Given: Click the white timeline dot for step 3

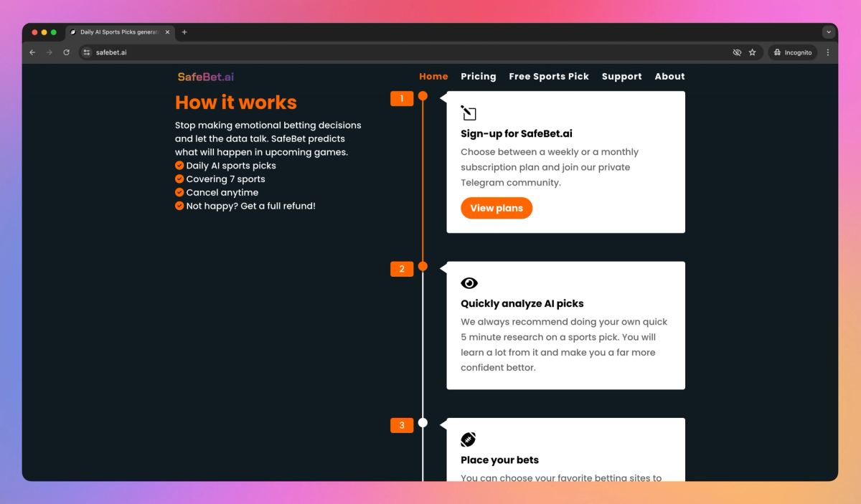Looking at the screenshot, I should [423, 422].
